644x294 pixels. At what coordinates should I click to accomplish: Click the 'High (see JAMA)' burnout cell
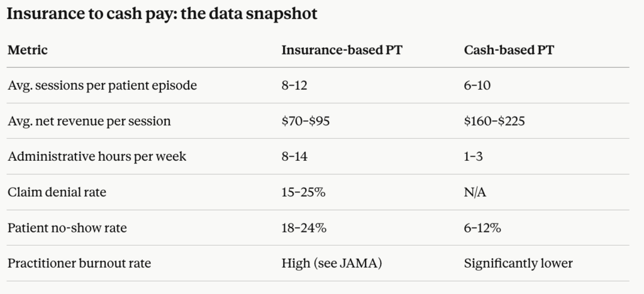[x=332, y=264]
